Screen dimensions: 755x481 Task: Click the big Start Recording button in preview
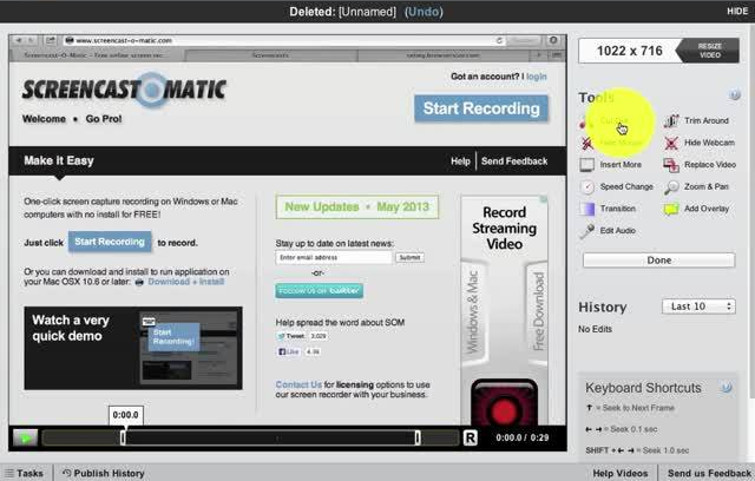pyautogui.click(x=481, y=108)
